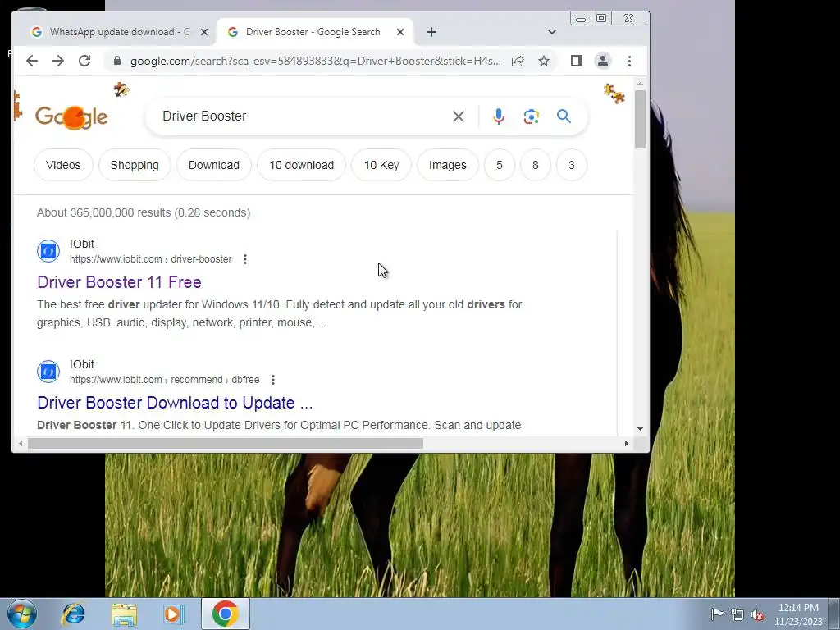Click the Google doodle logo
This screenshot has width=840, height=630.
71,116
